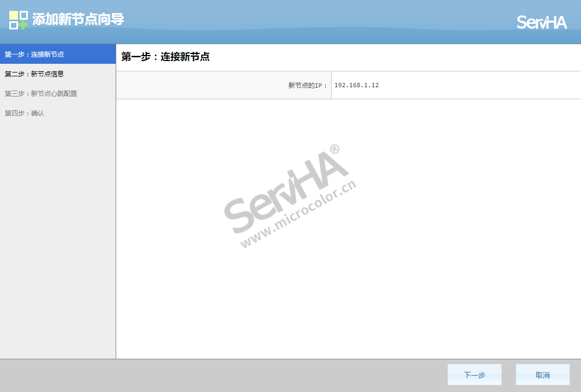Click the 新节点的IP label

point(308,86)
